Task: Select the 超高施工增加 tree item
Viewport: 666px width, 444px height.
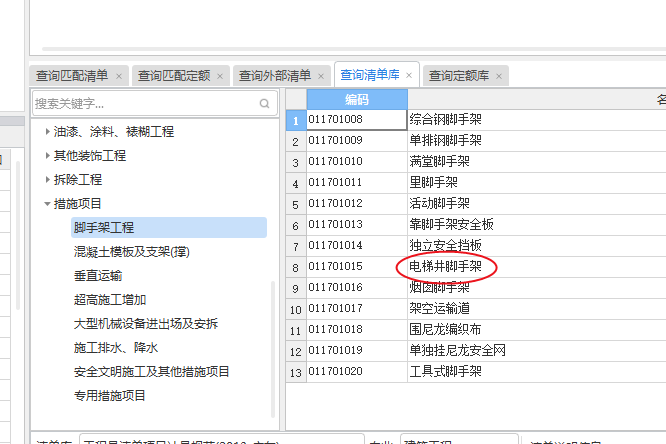Action: coord(110,300)
